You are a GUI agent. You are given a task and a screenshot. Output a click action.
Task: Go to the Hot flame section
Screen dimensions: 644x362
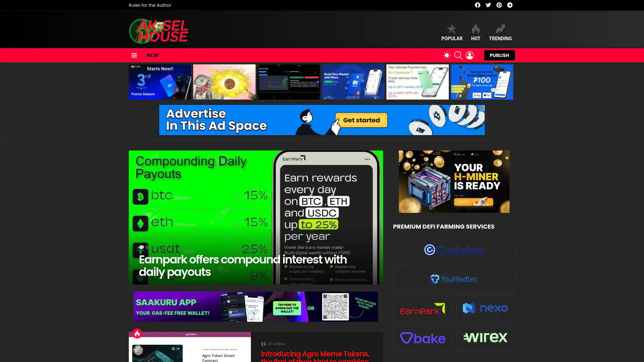click(x=475, y=33)
